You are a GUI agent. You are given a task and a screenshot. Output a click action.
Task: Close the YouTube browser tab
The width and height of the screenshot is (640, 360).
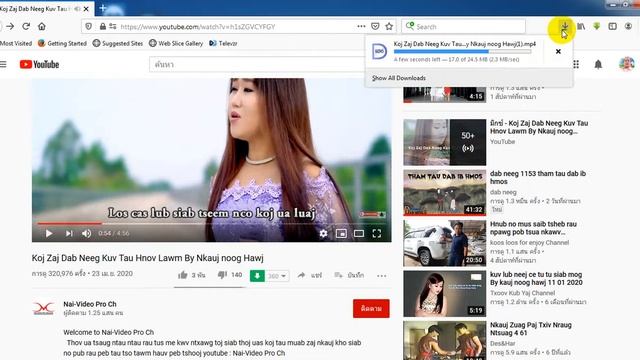(86, 9)
